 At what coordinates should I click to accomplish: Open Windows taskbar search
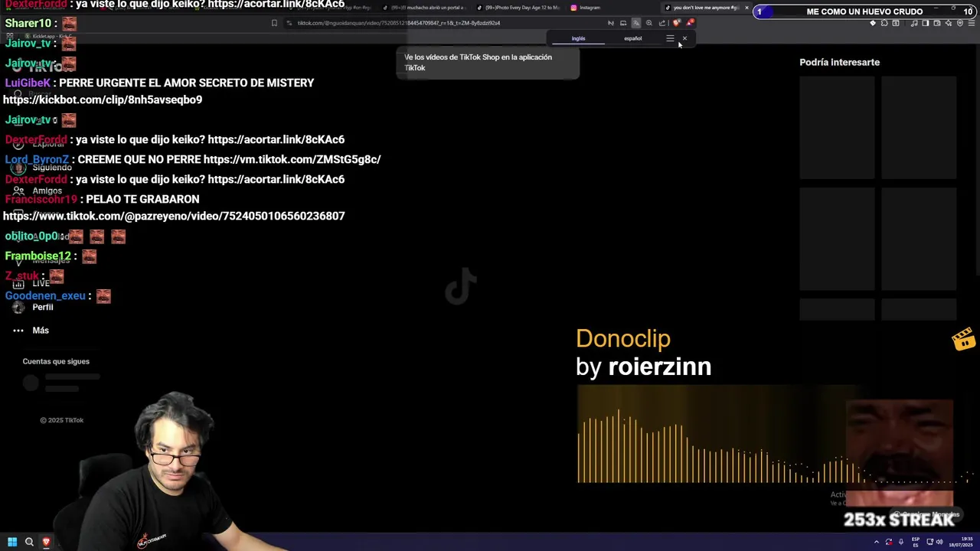pyautogui.click(x=29, y=542)
